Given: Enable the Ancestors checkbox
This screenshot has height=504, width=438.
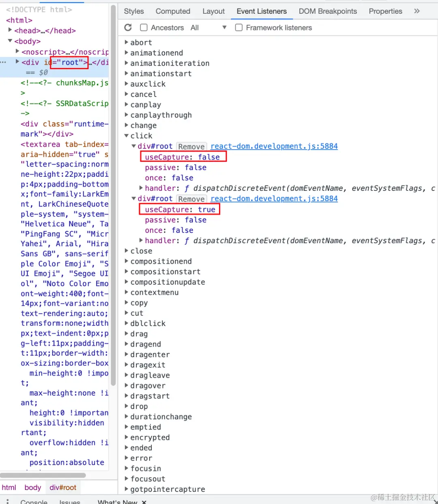Looking at the screenshot, I should tap(144, 27).
